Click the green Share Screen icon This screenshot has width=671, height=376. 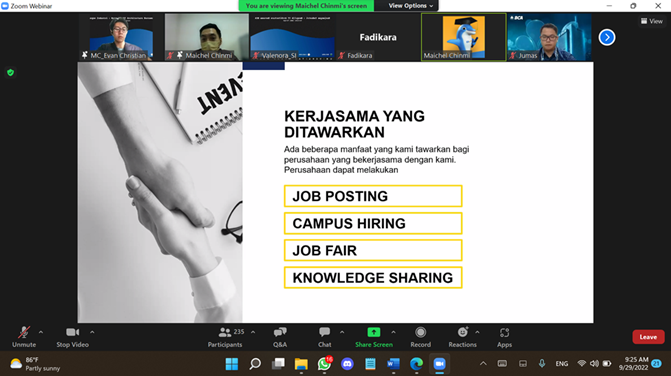[x=374, y=332]
